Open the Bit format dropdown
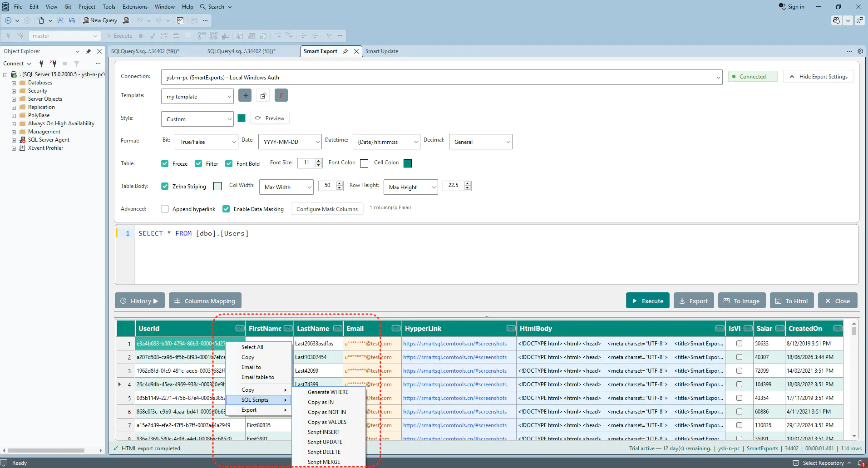 click(207, 142)
